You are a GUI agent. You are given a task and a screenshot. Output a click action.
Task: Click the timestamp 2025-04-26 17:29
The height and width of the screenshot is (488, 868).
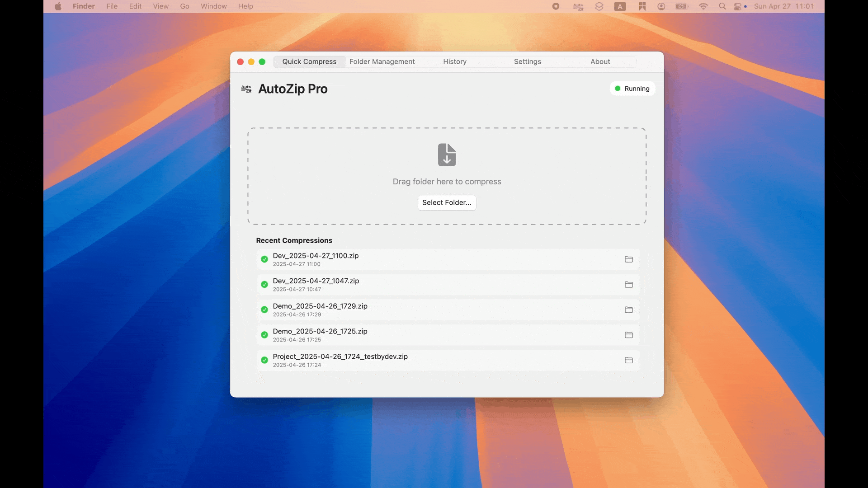click(297, 315)
